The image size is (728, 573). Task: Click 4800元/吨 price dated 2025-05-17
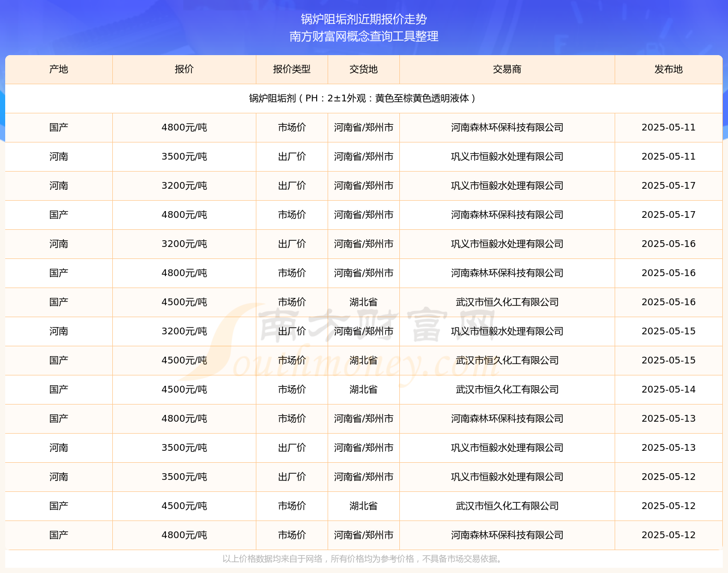(184, 215)
